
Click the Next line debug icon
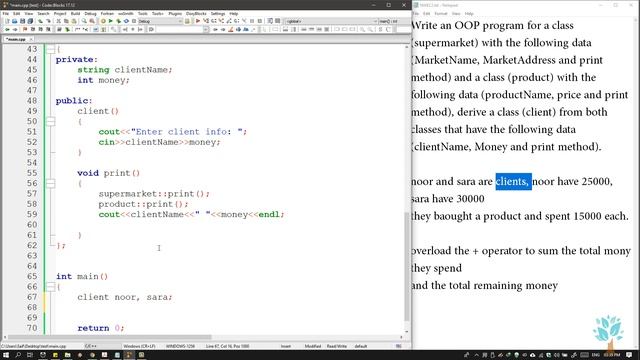point(214,21)
